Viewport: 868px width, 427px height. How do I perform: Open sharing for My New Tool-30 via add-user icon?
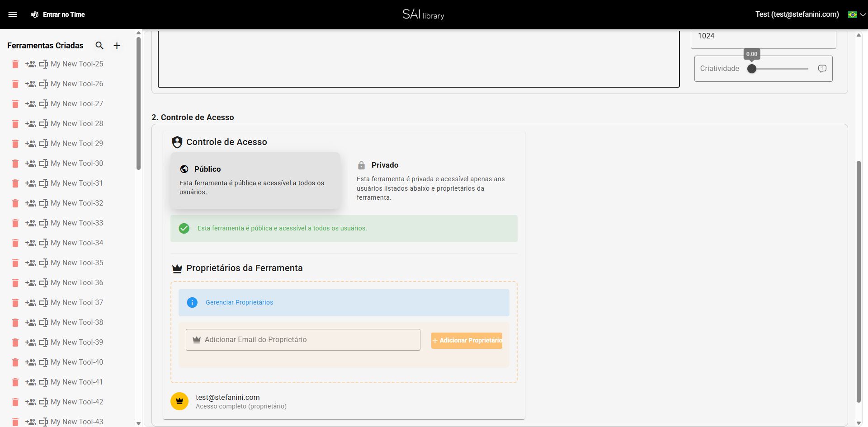click(x=31, y=163)
